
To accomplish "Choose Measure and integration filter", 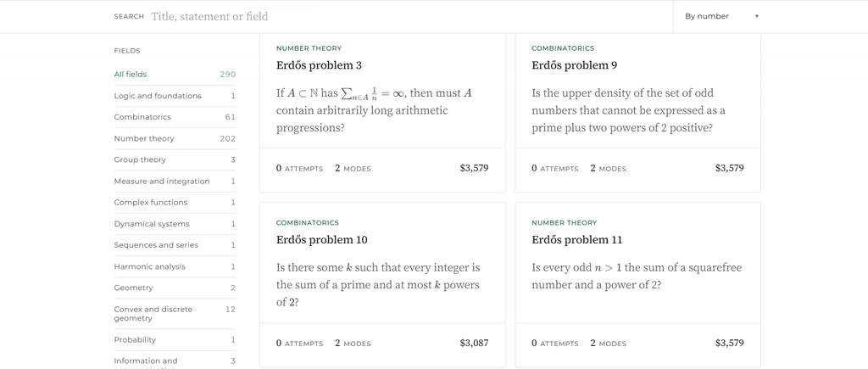I will coord(175,182).
